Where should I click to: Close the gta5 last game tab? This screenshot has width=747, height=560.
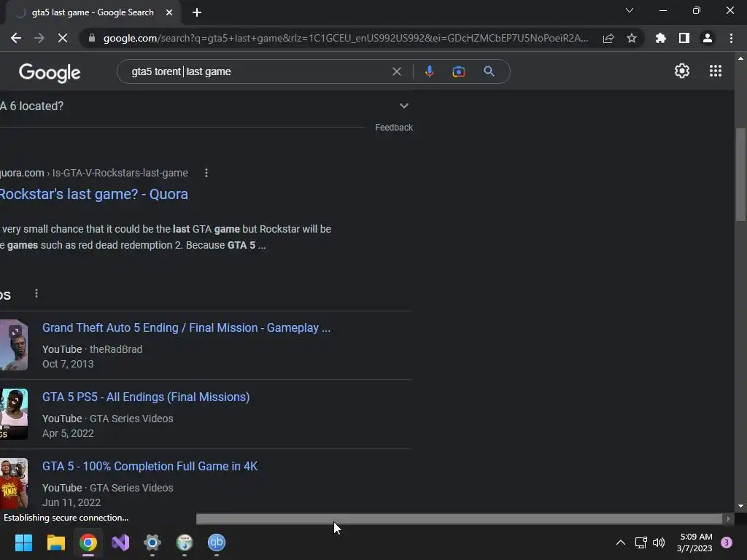pos(169,12)
